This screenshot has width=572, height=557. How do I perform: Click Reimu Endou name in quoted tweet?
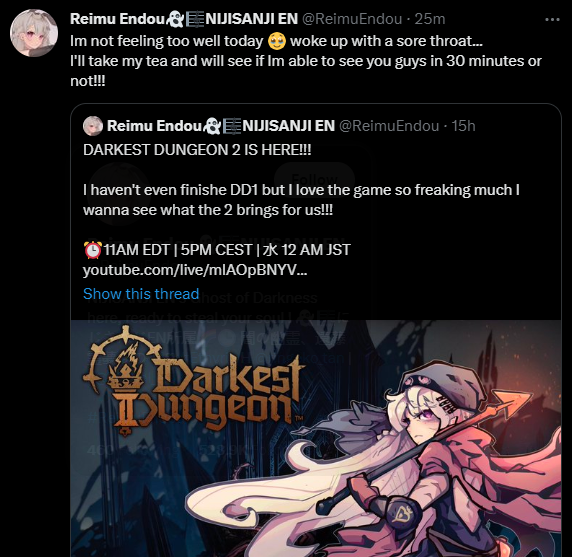154,126
